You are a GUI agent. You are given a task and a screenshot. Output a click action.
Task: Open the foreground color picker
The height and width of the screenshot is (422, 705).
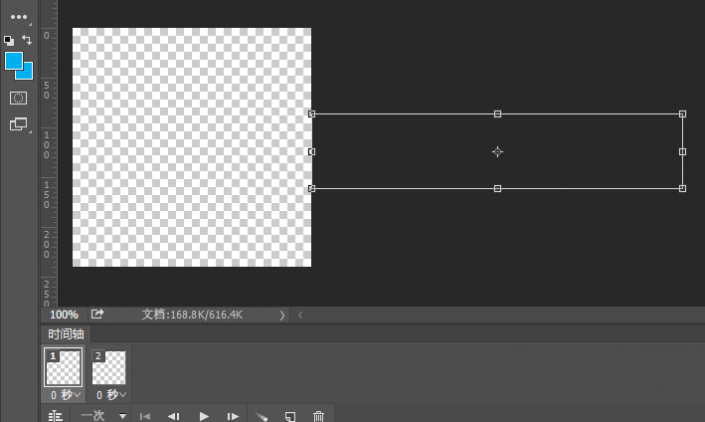click(x=14, y=61)
